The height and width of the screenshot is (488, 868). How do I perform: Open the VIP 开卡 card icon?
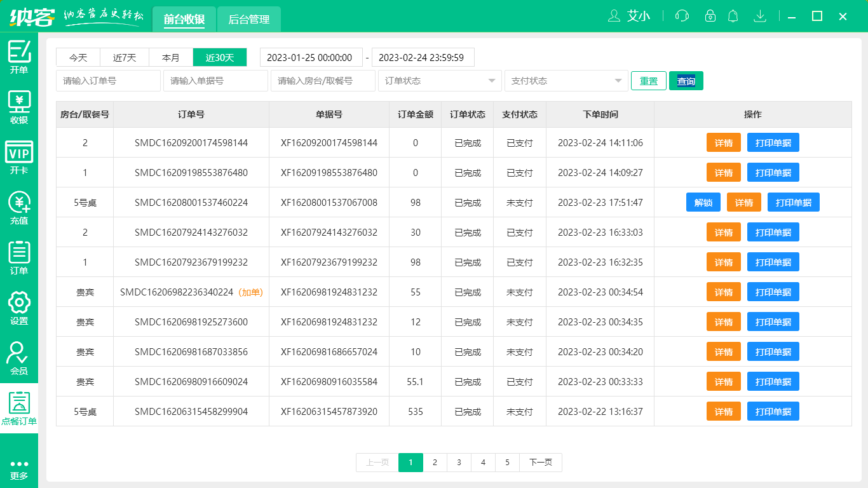coord(19,152)
